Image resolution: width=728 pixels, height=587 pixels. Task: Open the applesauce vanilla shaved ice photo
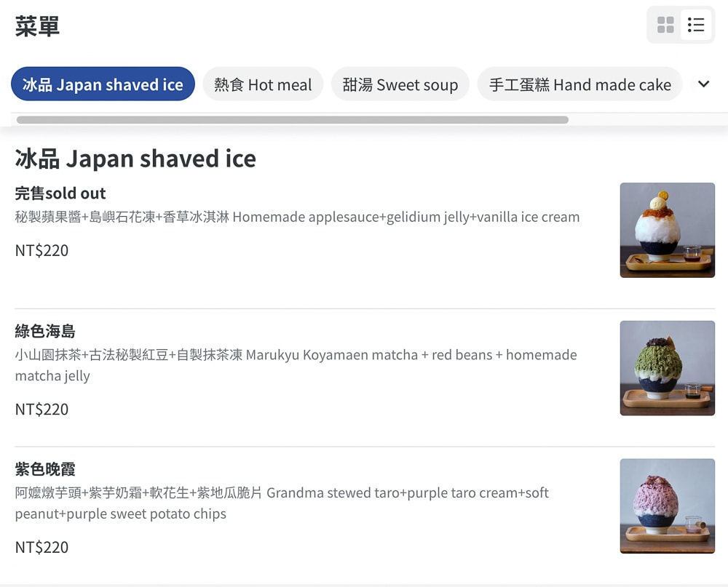coord(667,230)
